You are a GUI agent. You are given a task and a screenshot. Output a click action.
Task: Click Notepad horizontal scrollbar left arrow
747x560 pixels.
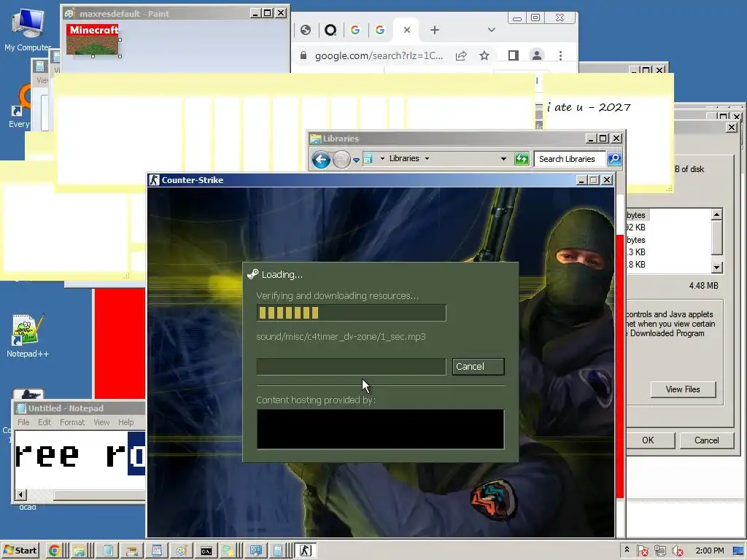[x=20, y=495]
